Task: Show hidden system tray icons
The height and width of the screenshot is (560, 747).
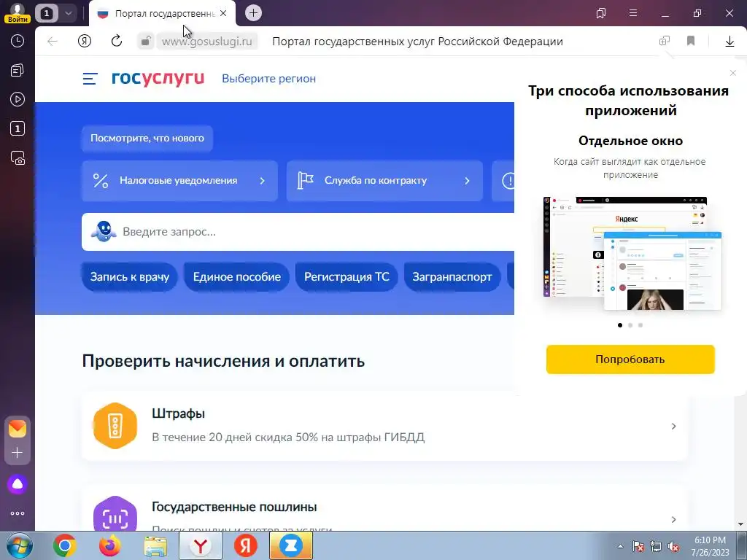Action: click(x=620, y=546)
